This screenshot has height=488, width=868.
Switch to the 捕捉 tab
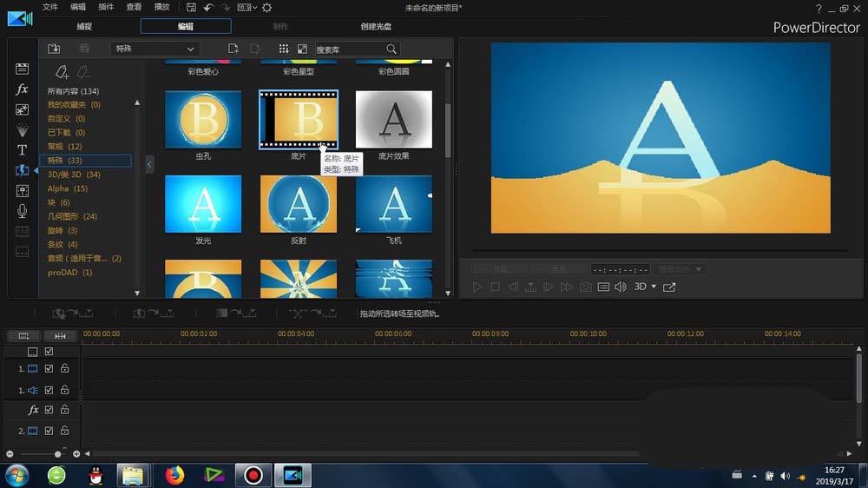pos(84,26)
